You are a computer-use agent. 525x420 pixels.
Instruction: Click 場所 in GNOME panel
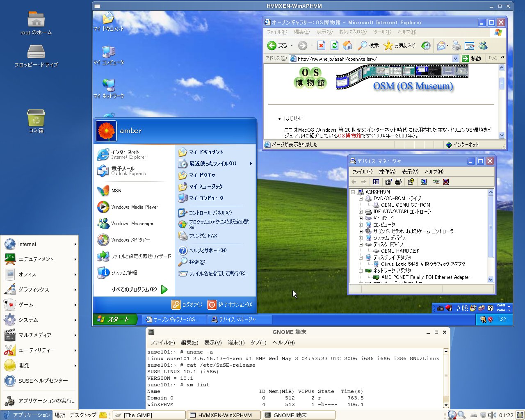pos(60,415)
